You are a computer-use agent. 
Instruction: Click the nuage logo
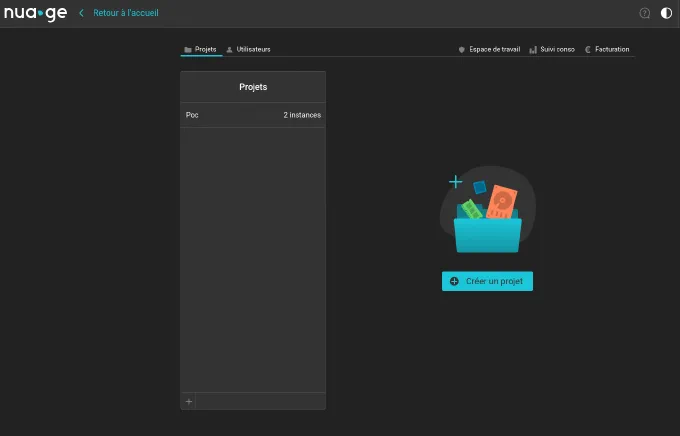click(36, 13)
